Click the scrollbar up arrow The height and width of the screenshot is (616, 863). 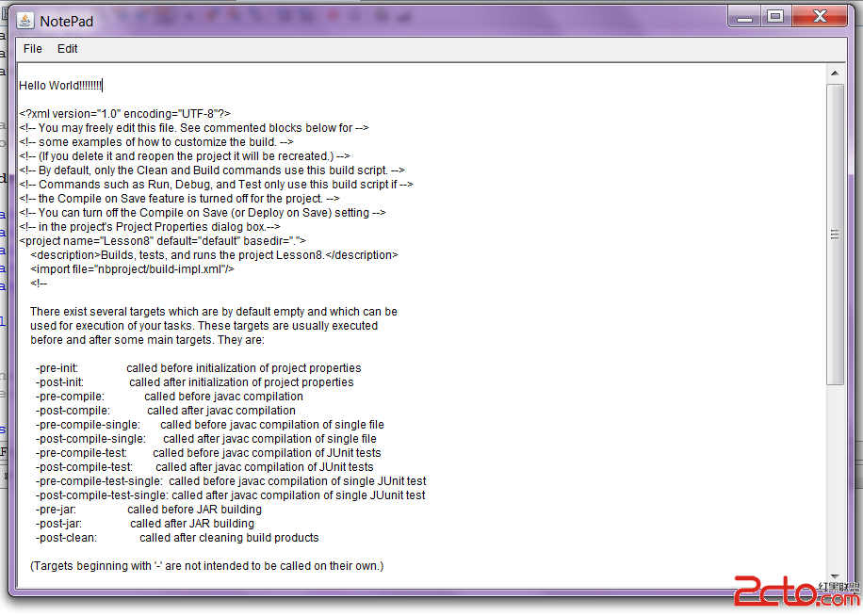pyautogui.click(x=835, y=72)
